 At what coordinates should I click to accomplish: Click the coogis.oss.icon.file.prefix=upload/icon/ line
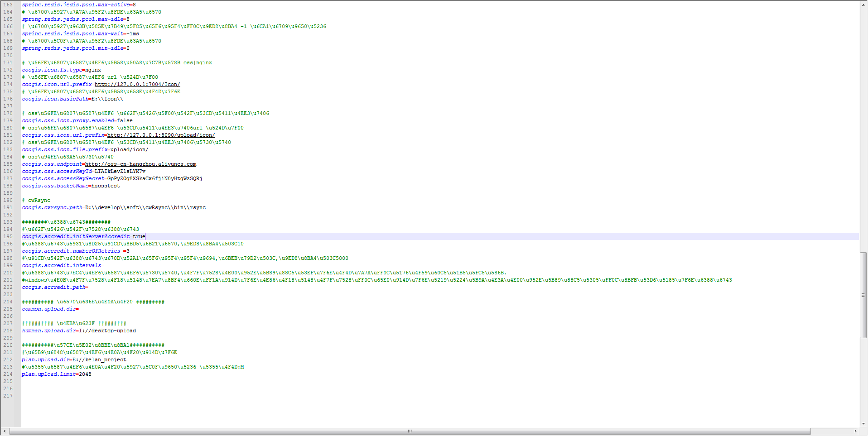point(85,149)
